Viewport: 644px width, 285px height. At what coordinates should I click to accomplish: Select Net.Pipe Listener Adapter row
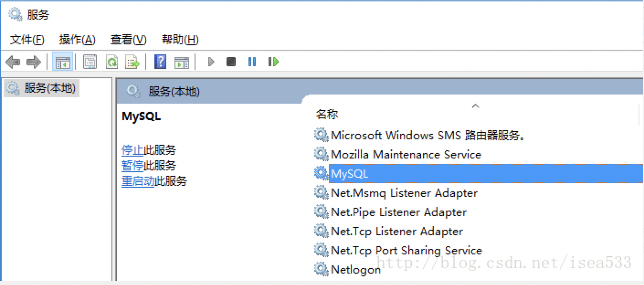(x=478, y=212)
